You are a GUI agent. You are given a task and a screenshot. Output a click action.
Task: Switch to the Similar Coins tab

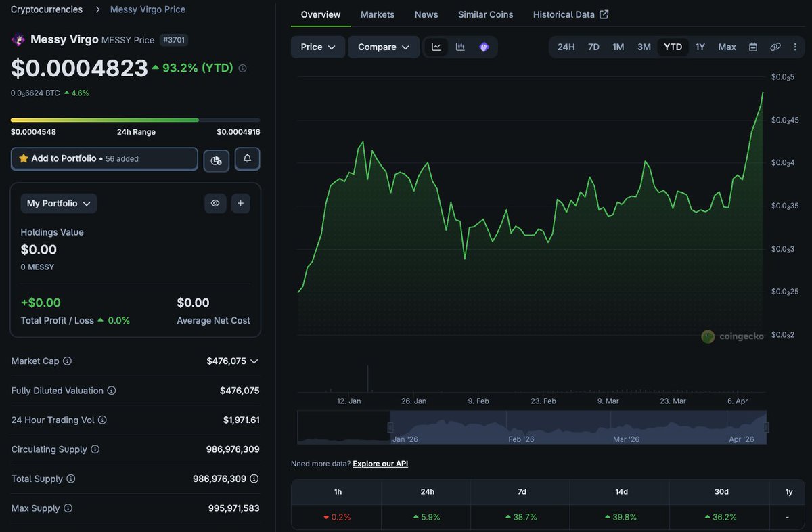[486, 14]
